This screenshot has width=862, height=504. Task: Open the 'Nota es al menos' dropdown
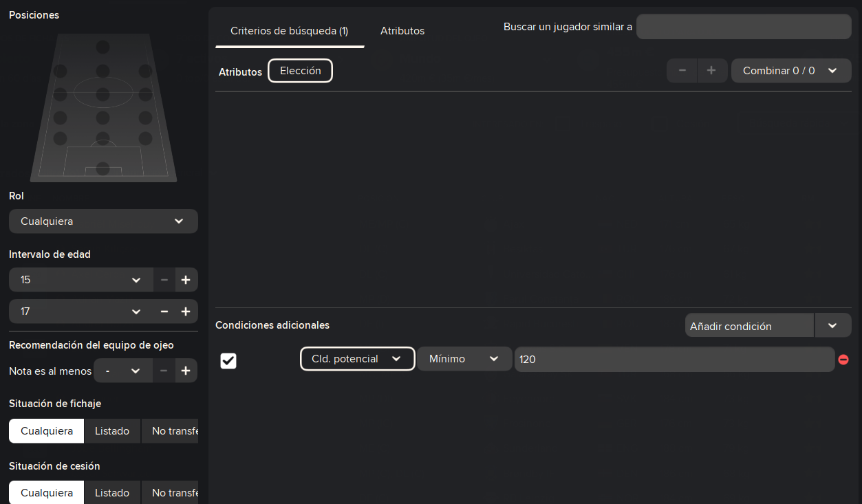(x=122, y=371)
